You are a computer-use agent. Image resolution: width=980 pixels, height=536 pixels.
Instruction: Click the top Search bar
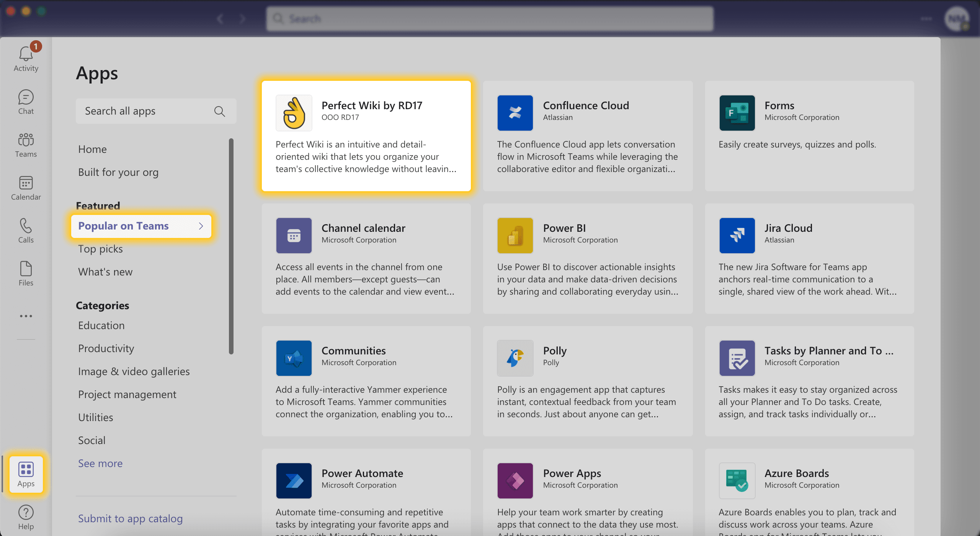pyautogui.click(x=490, y=19)
